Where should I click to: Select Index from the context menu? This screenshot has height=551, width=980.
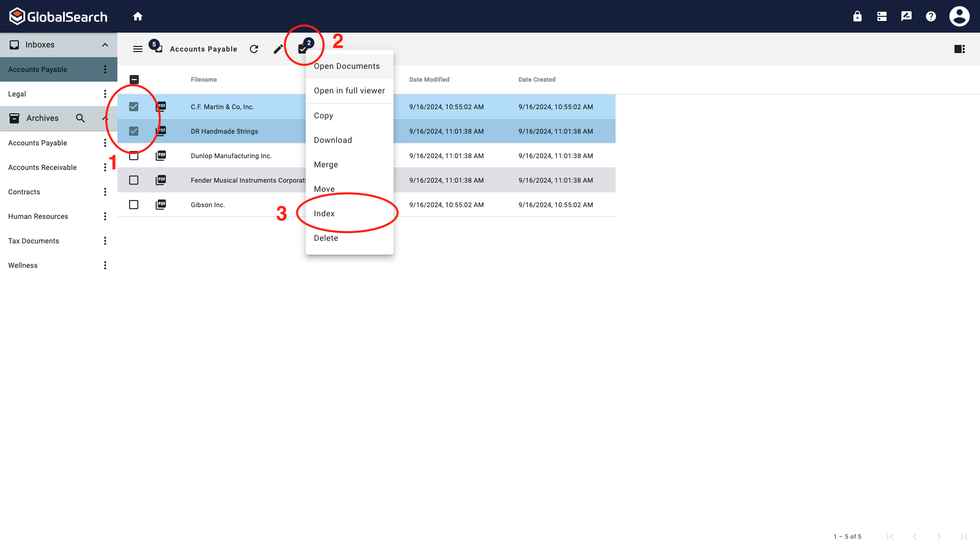[x=325, y=214]
